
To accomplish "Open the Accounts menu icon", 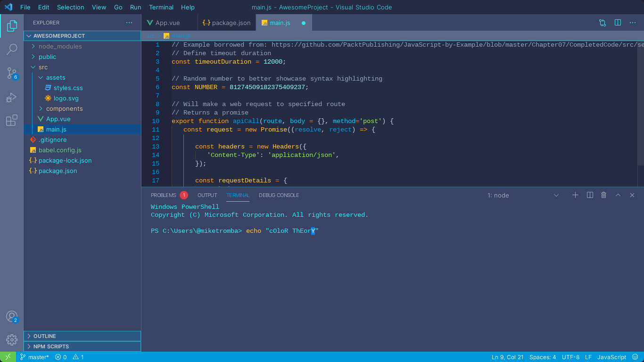I will pyautogui.click(x=12, y=317).
